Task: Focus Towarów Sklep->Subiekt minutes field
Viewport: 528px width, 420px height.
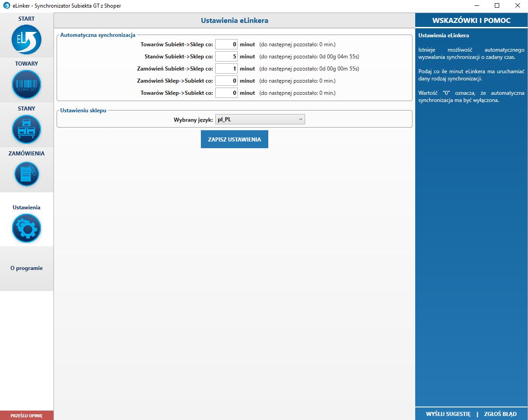Action: [x=226, y=93]
